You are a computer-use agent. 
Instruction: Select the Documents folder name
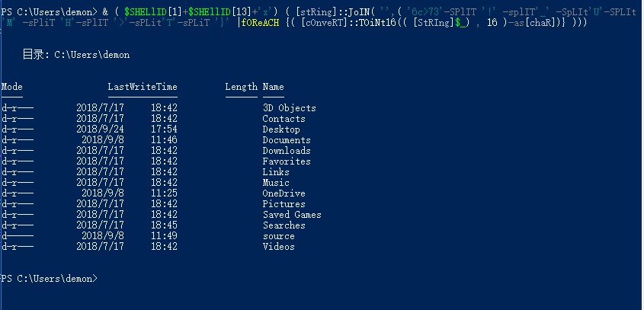287,140
